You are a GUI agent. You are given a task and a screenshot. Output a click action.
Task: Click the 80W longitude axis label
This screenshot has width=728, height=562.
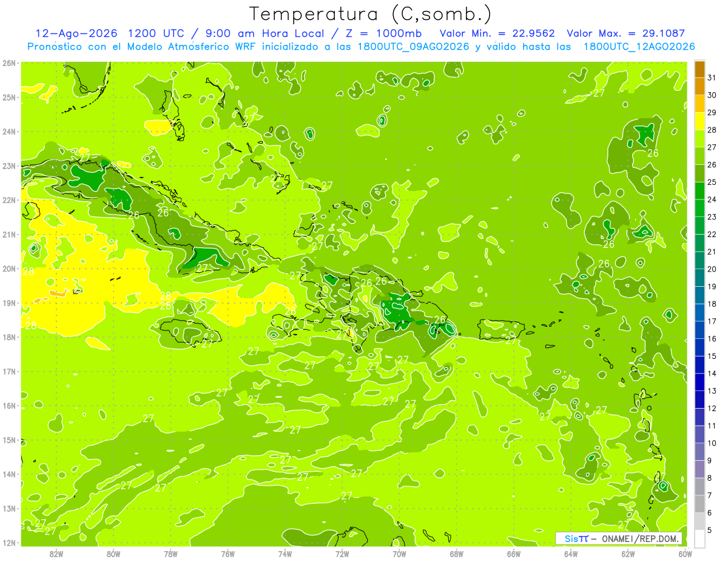[113, 554]
